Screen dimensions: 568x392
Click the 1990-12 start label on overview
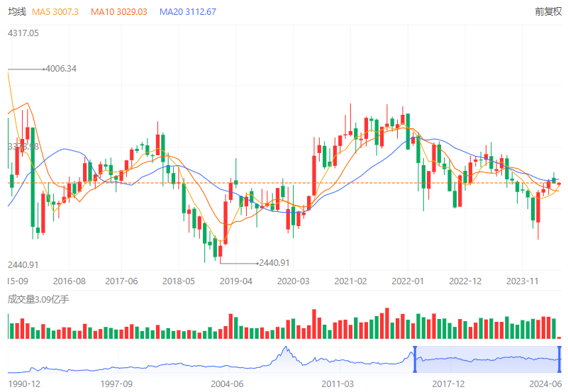tap(23, 383)
